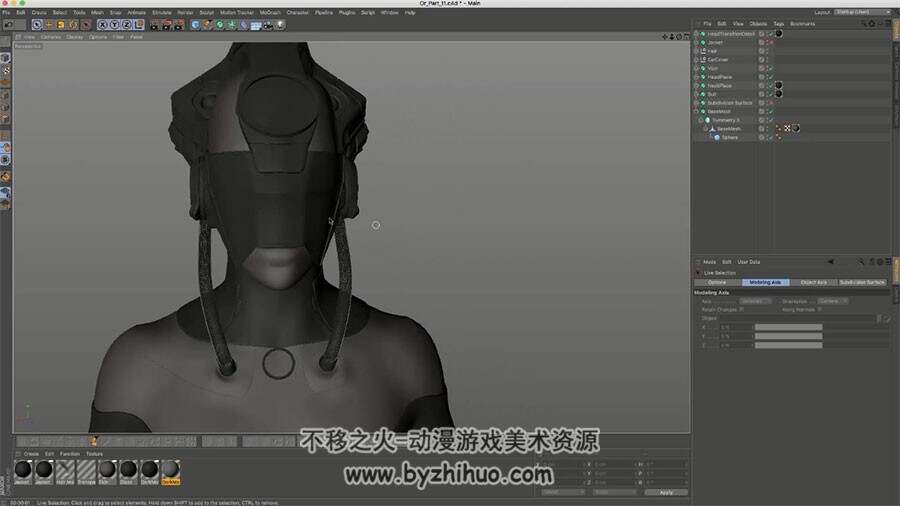900x506 pixels.
Task: Toggle the Y axis lock icon
Action: (115, 25)
